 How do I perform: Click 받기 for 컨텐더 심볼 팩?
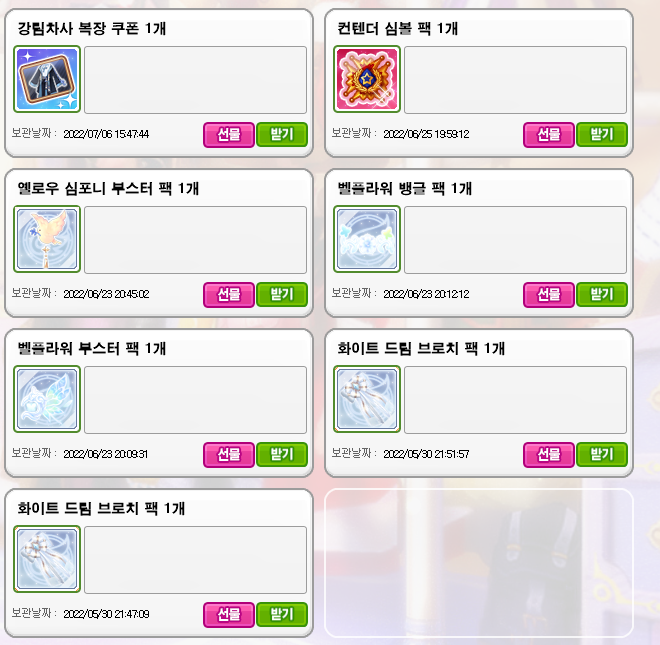602,135
